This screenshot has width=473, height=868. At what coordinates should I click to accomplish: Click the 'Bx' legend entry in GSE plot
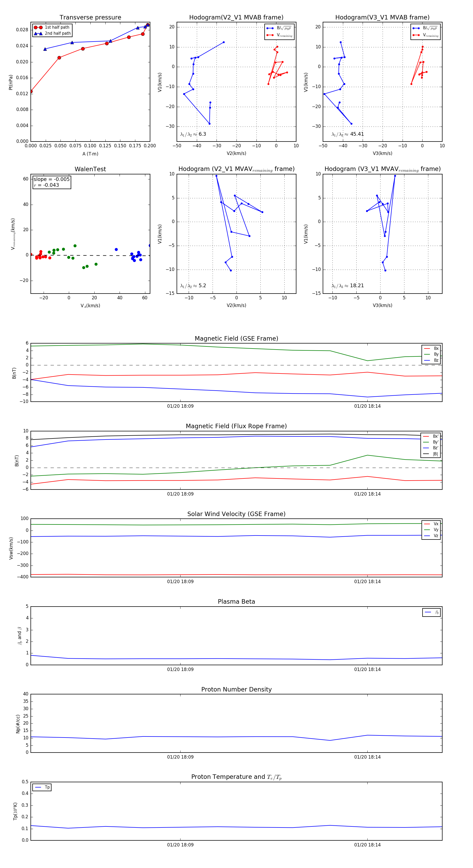(x=431, y=349)
